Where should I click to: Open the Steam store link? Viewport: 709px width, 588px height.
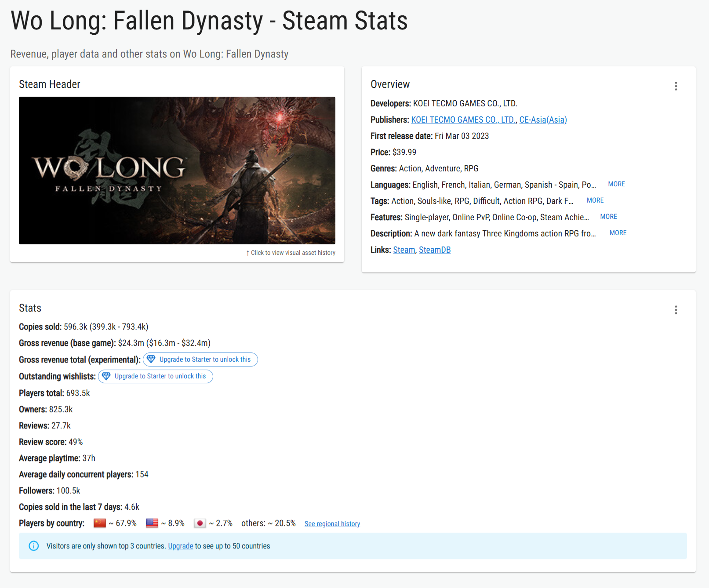[404, 250]
